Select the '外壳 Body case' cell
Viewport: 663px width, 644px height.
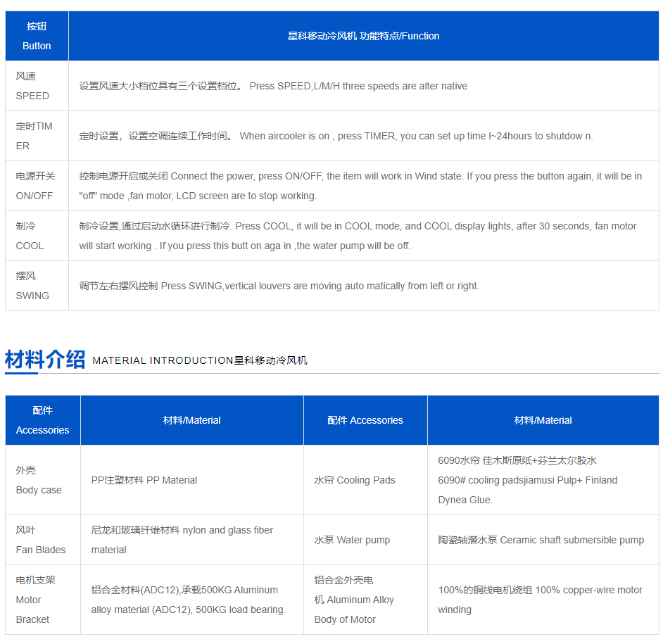[x=43, y=480]
